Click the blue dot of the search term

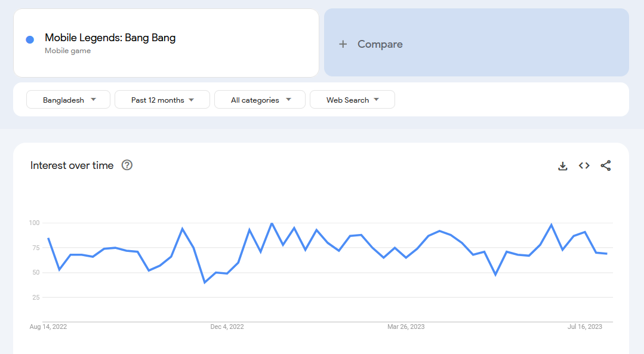click(30, 39)
